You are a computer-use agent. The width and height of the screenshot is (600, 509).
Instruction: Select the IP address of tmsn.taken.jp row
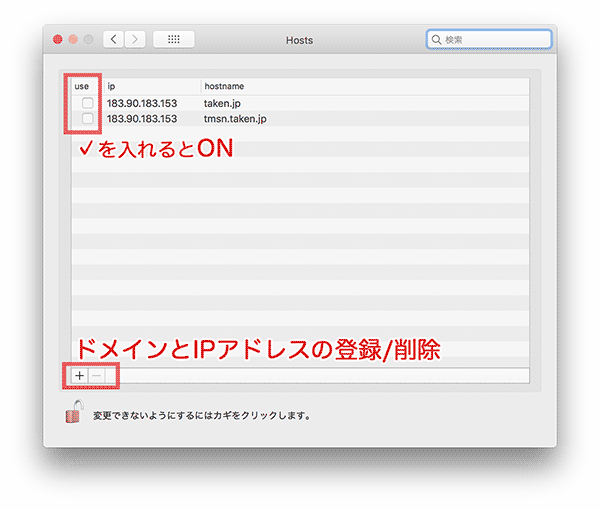[142, 119]
